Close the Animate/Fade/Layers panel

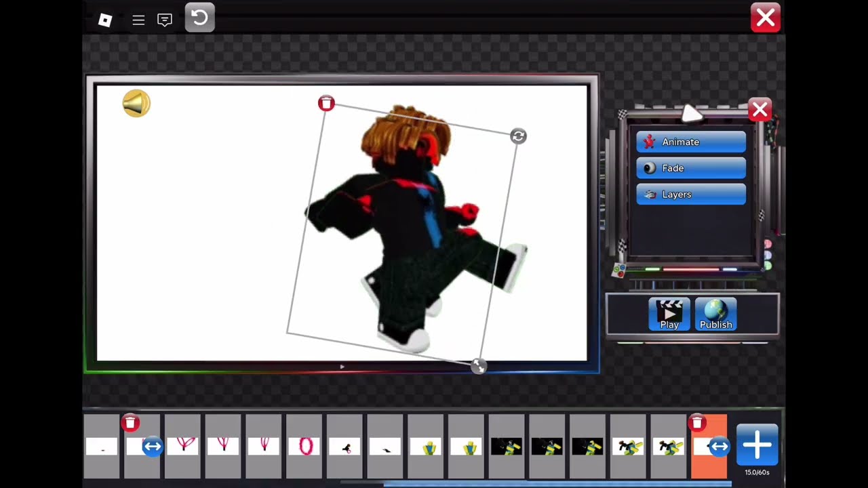tap(759, 109)
